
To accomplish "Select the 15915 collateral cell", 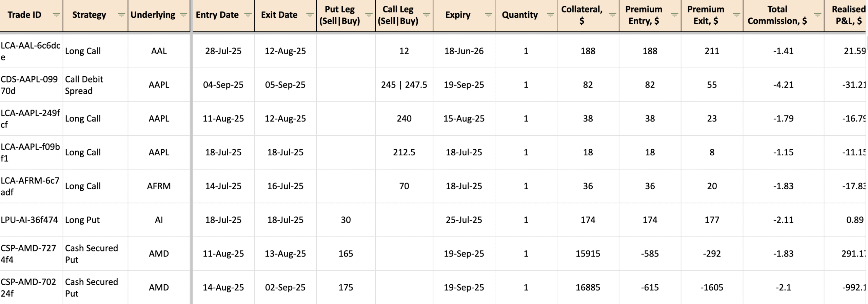I will click(588, 253).
